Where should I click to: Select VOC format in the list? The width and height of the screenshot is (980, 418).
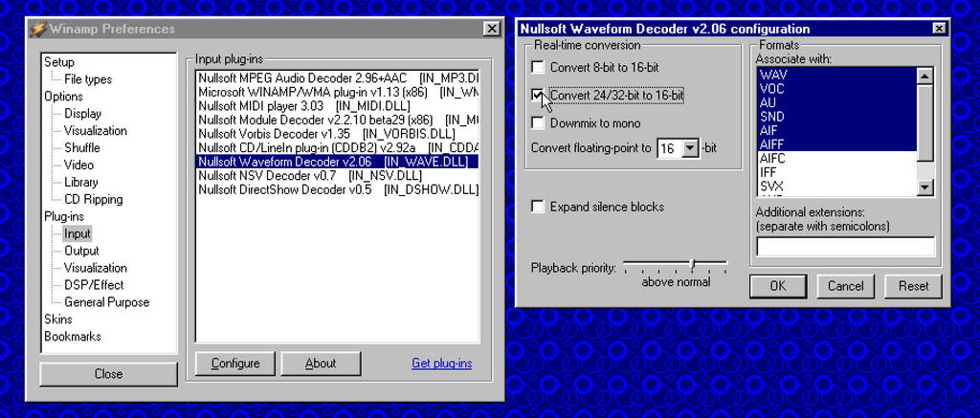(x=836, y=89)
